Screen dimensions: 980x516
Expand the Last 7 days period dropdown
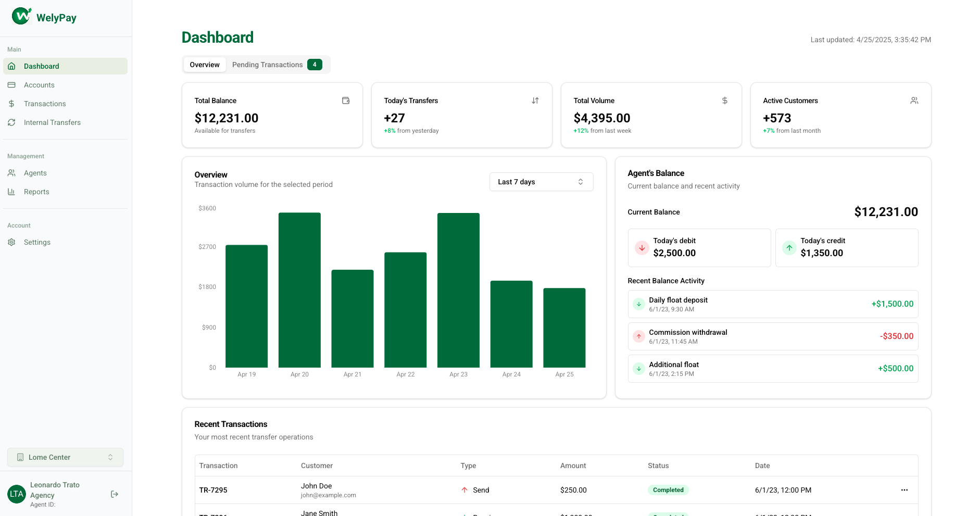542,182
